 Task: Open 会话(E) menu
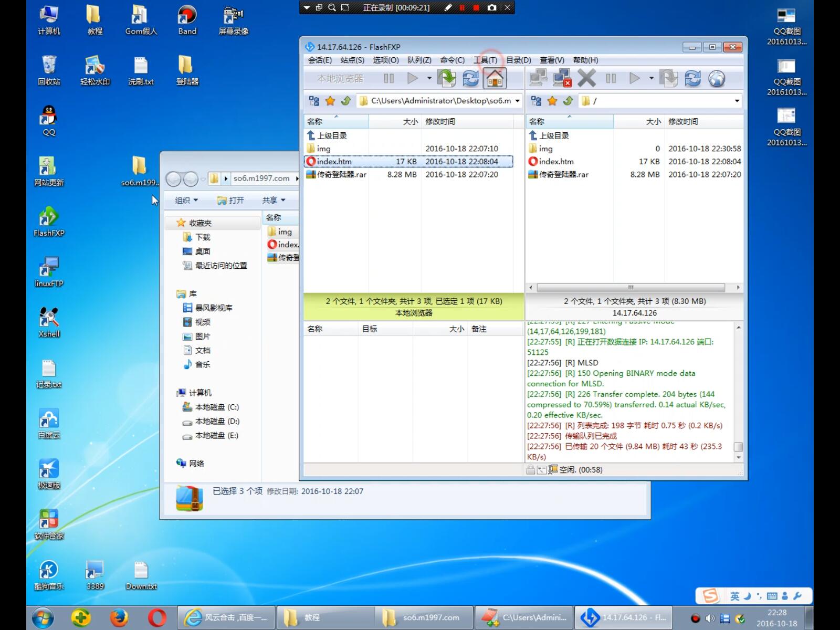click(320, 60)
